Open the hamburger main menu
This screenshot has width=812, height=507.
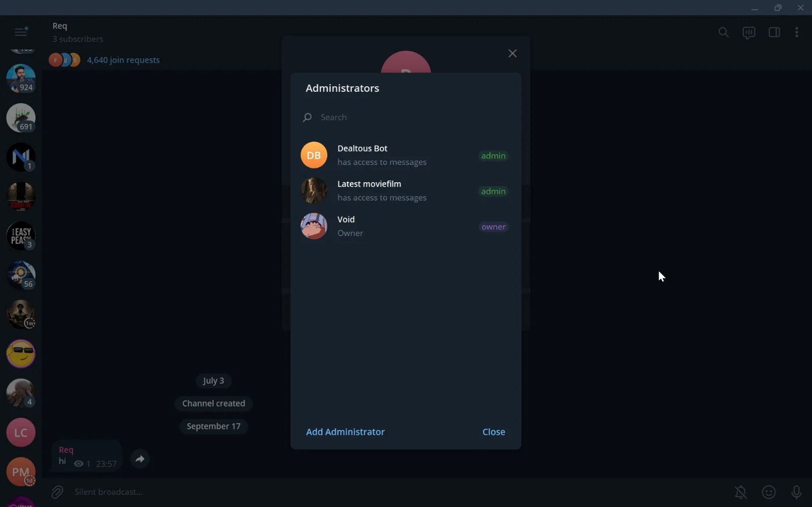tap(21, 32)
